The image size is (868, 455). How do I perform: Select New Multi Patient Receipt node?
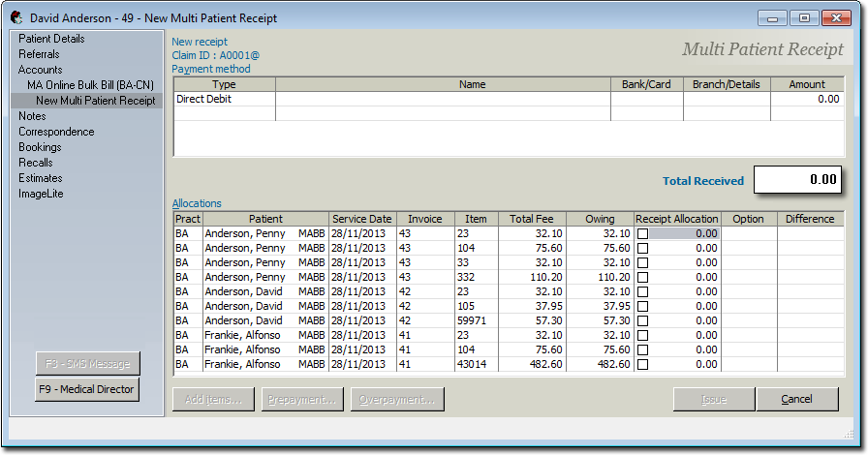[95, 101]
